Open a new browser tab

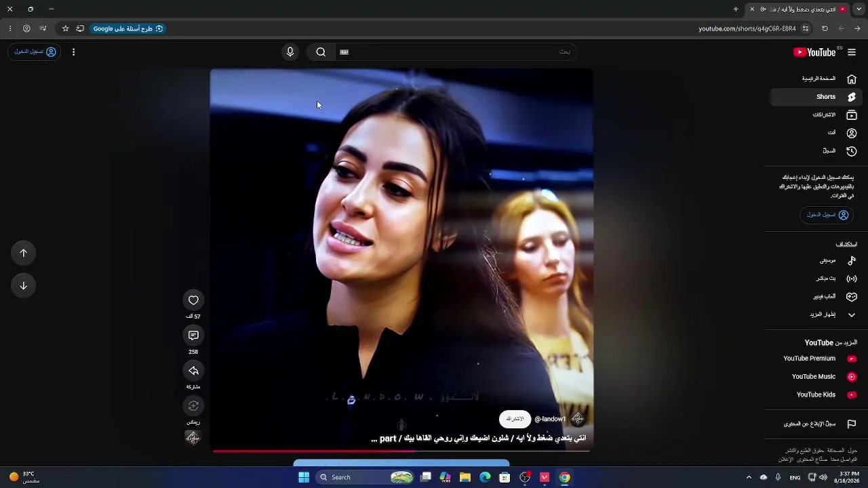tap(736, 9)
